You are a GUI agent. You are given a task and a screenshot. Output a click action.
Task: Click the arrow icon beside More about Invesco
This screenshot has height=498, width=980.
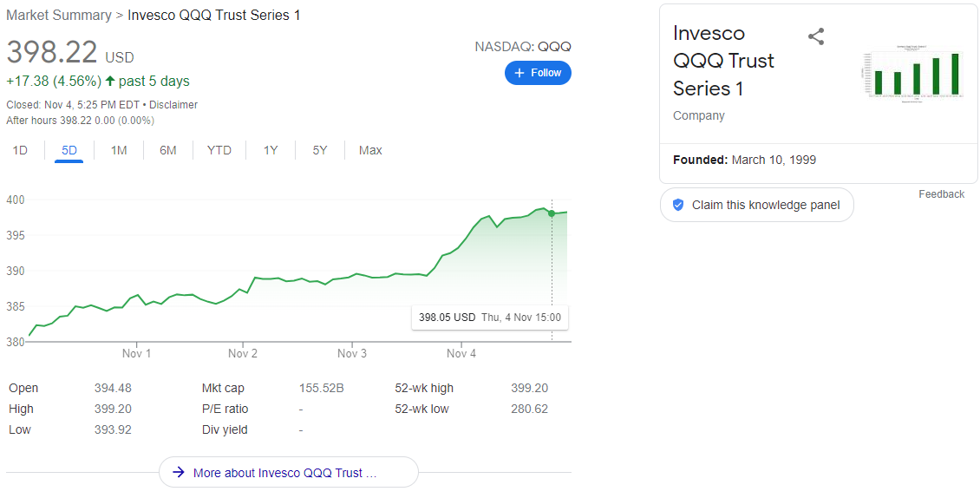pos(179,473)
